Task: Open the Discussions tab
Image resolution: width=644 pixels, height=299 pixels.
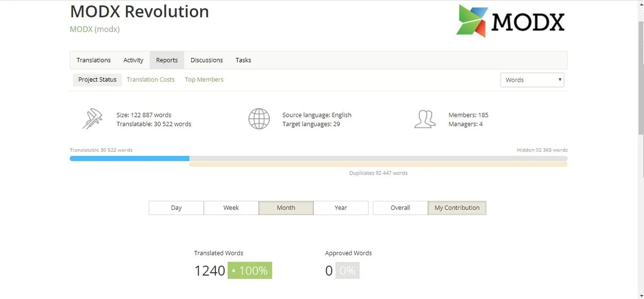Action: (207, 60)
